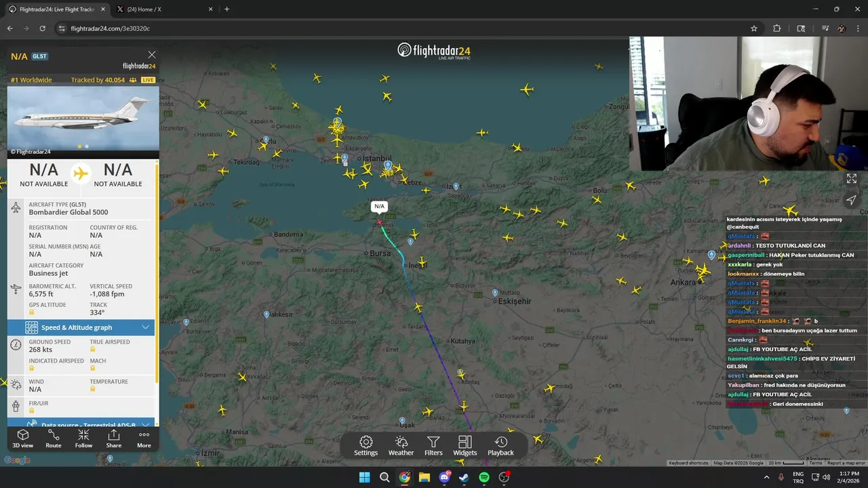Open the browser extensions menu
The width and height of the screenshot is (868, 488).
point(776,28)
